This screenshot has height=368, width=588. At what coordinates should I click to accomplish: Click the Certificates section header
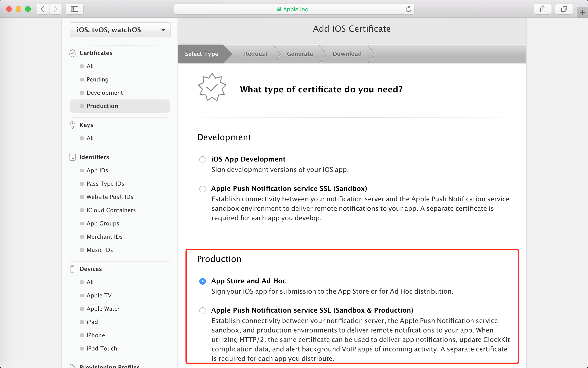tap(96, 53)
